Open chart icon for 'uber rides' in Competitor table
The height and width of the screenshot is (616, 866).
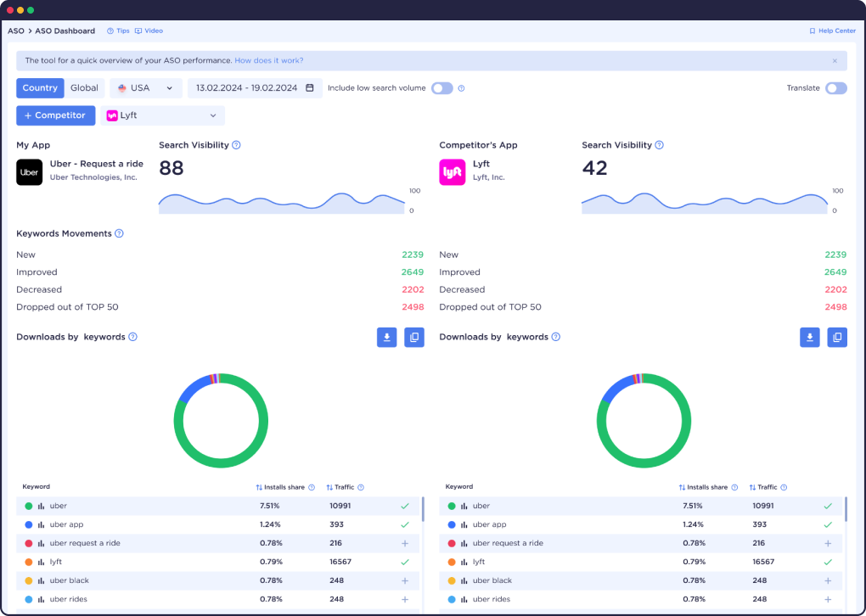point(464,599)
